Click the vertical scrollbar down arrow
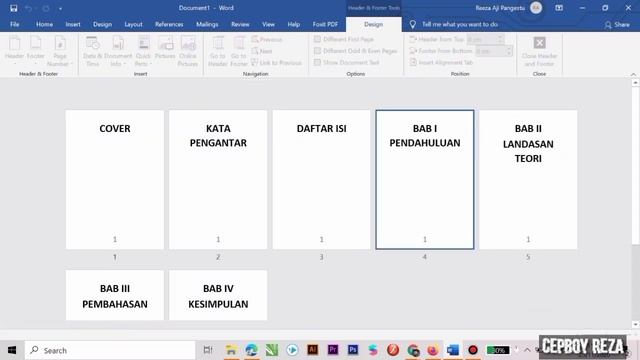This screenshot has height=360, width=640. point(636,324)
